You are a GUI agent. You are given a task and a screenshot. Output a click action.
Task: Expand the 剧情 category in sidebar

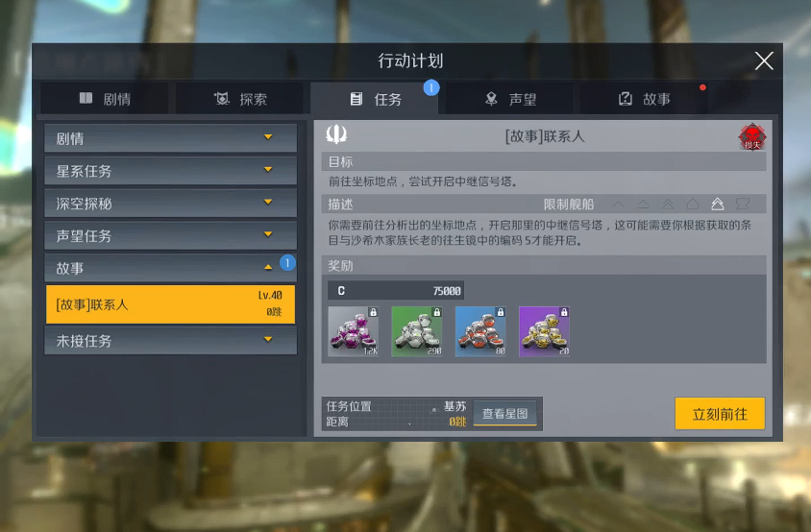click(x=171, y=138)
